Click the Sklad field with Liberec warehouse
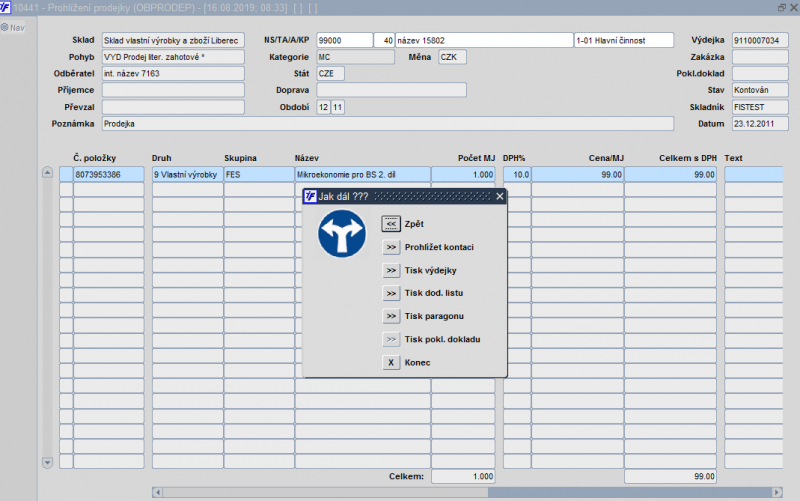The width and height of the screenshot is (800, 501). 172,41
